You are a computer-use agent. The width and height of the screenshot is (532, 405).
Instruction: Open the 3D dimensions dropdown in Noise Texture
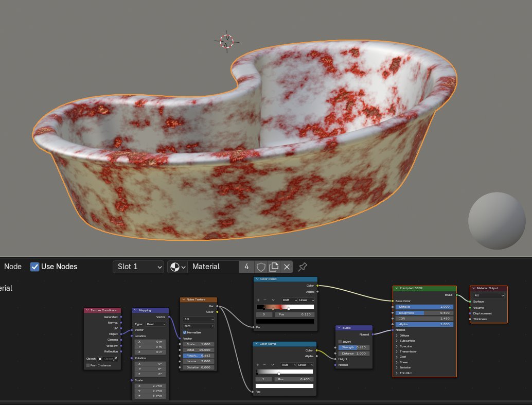pyautogui.click(x=199, y=319)
